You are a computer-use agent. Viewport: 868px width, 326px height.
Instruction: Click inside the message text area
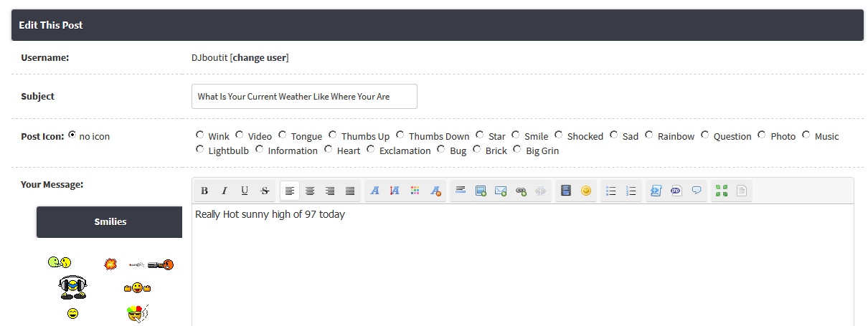(523, 265)
